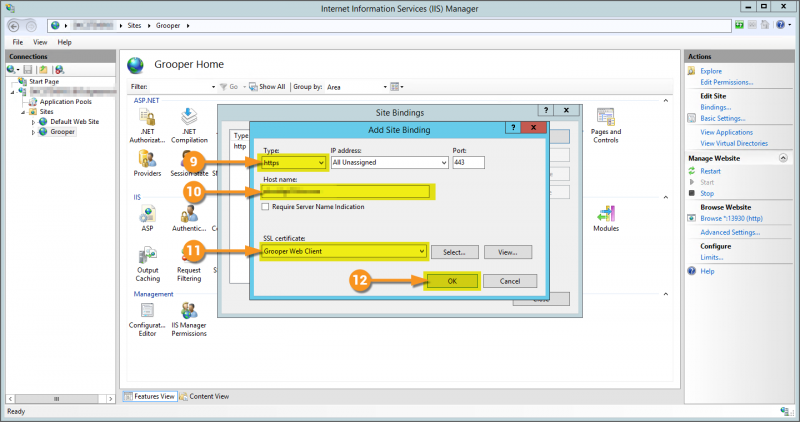Click the Stop website icon
Image resolution: width=800 pixels, height=422 pixels.
[691, 193]
